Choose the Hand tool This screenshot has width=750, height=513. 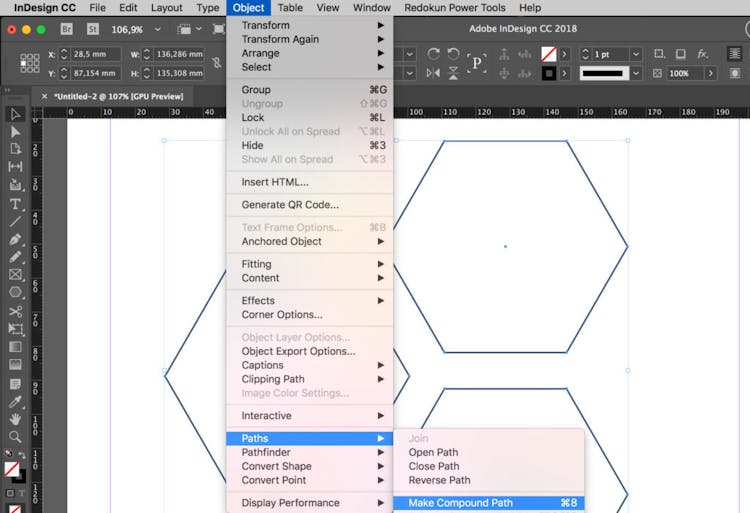[15, 420]
